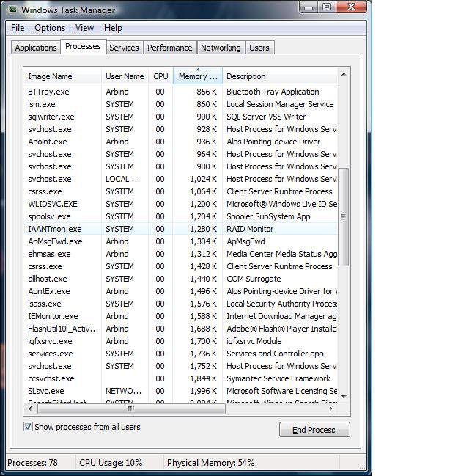
Task: Select svchost.exe using 1,752 K
Action: [180, 366]
